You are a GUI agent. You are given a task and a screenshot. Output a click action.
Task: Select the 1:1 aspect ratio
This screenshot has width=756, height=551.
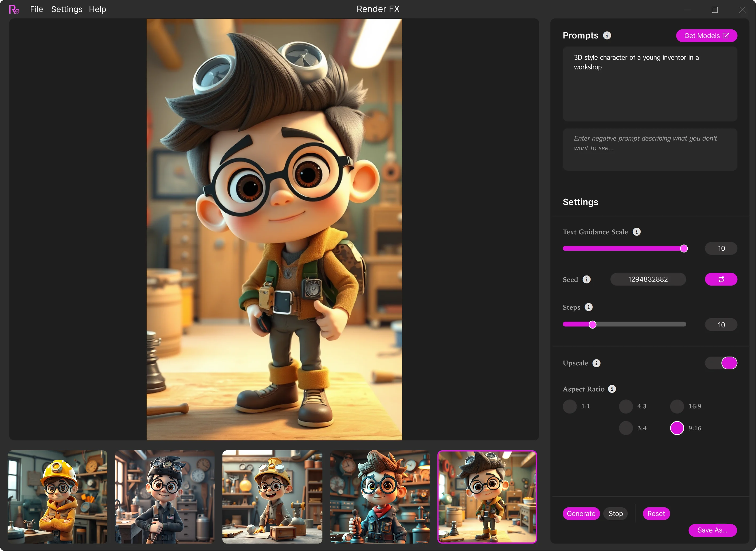pyautogui.click(x=570, y=406)
